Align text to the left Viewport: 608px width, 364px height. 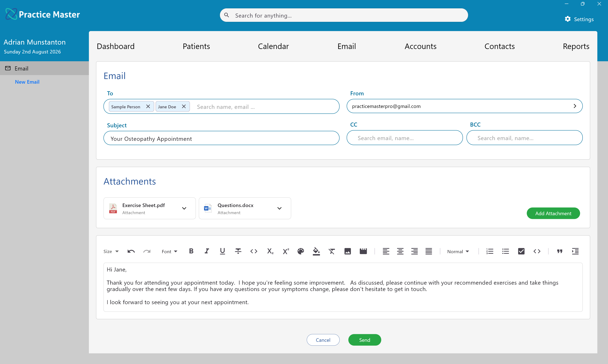click(386, 251)
